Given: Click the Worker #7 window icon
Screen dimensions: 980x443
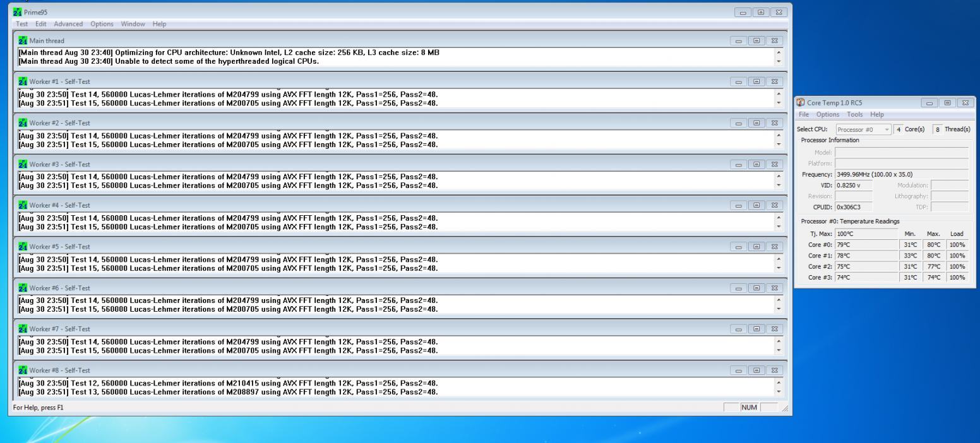Looking at the screenshot, I should point(23,329).
